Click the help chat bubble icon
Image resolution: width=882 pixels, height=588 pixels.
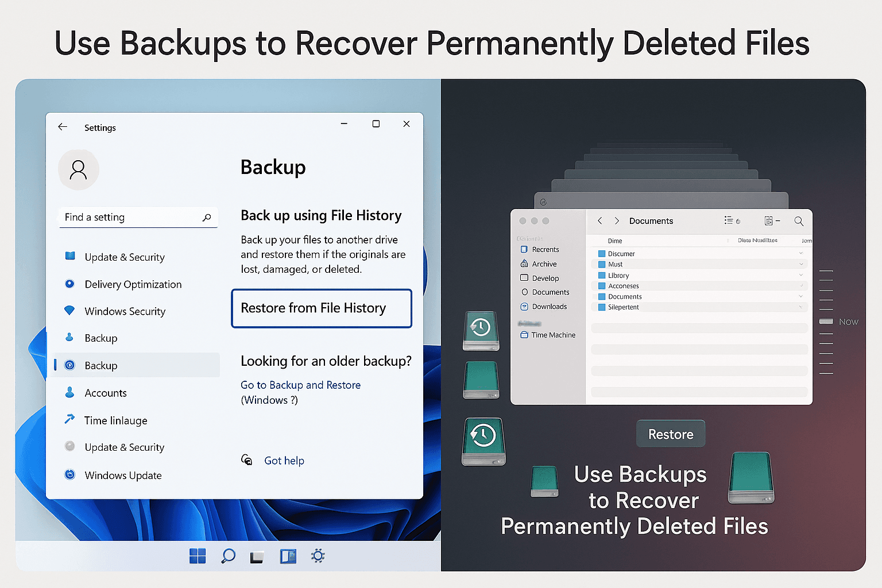click(246, 460)
